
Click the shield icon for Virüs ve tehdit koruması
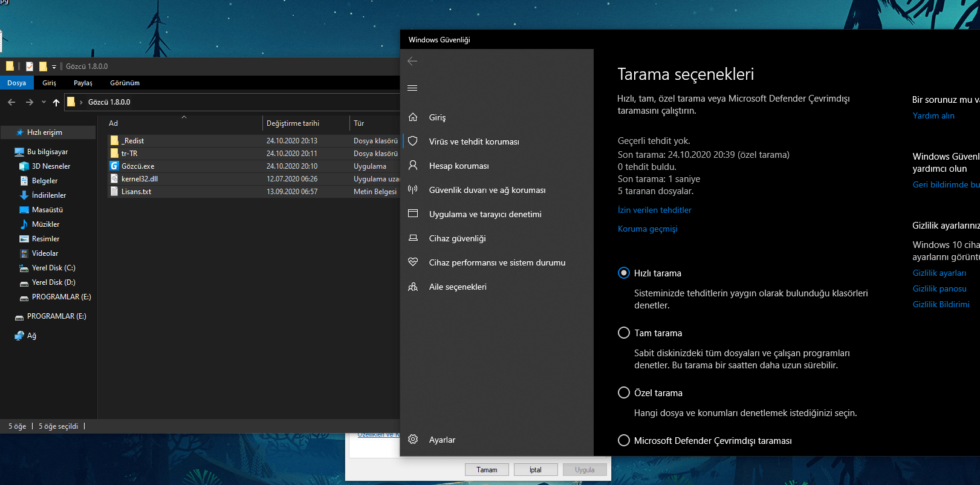pos(413,141)
